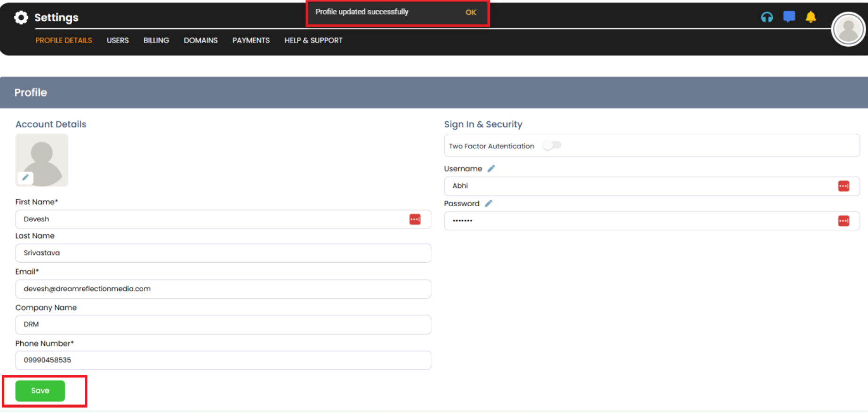The width and height of the screenshot is (868, 412).
Task: Click the Settings gear icon
Action: pyautogui.click(x=21, y=17)
